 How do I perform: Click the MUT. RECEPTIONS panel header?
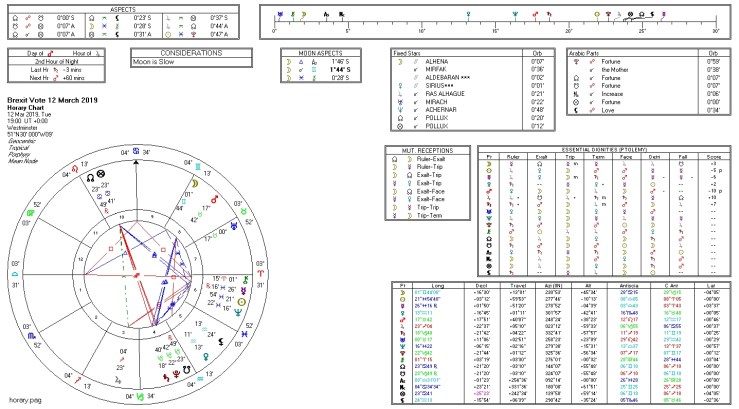pyautogui.click(x=420, y=149)
